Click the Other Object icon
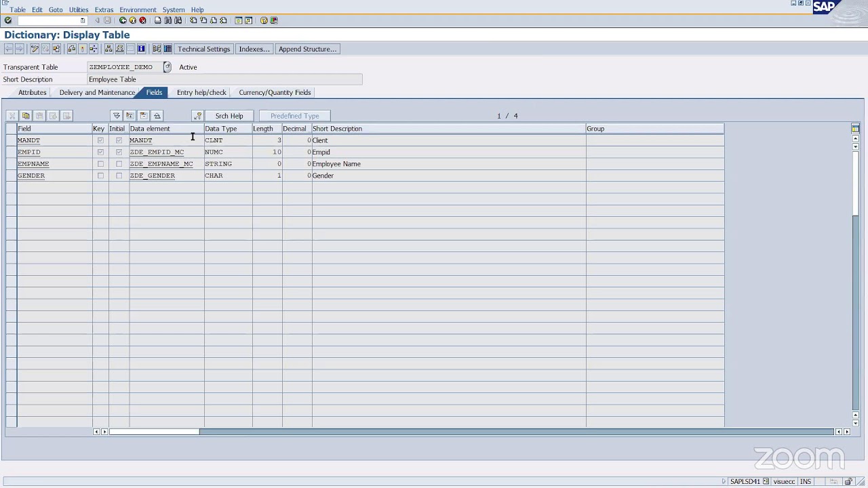The image size is (868, 488). coord(56,49)
